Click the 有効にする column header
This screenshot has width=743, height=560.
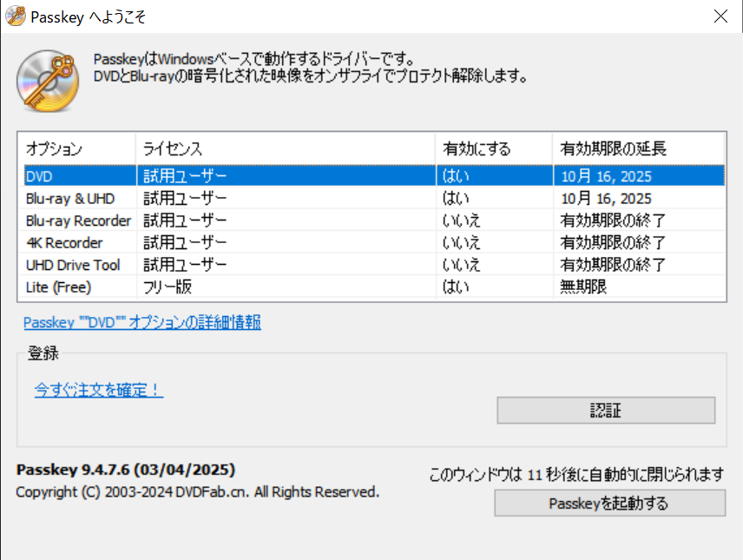click(x=494, y=148)
